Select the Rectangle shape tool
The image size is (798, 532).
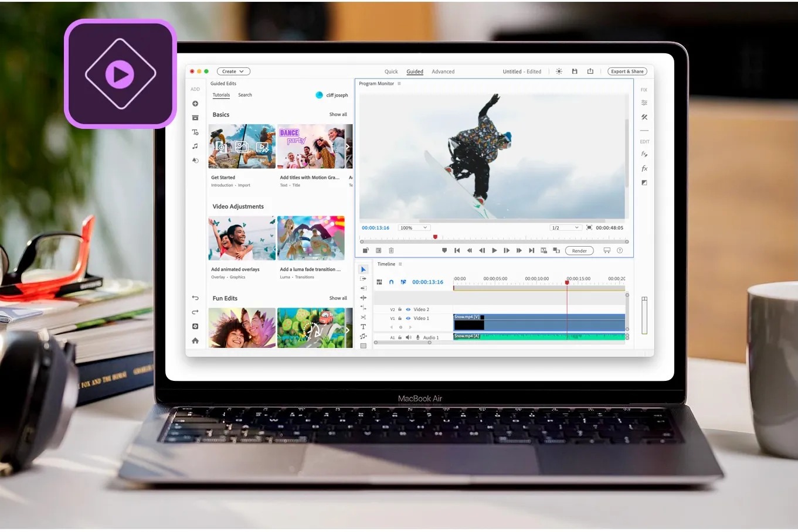coord(364,346)
